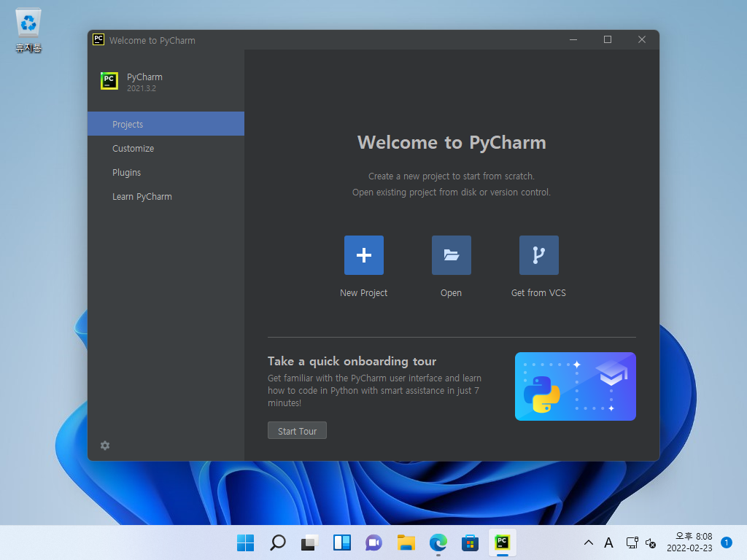Image resolution: width=747 pixels, height=560 pixels.
Task: Switch to the Customize tab
Action: [166, 148]
